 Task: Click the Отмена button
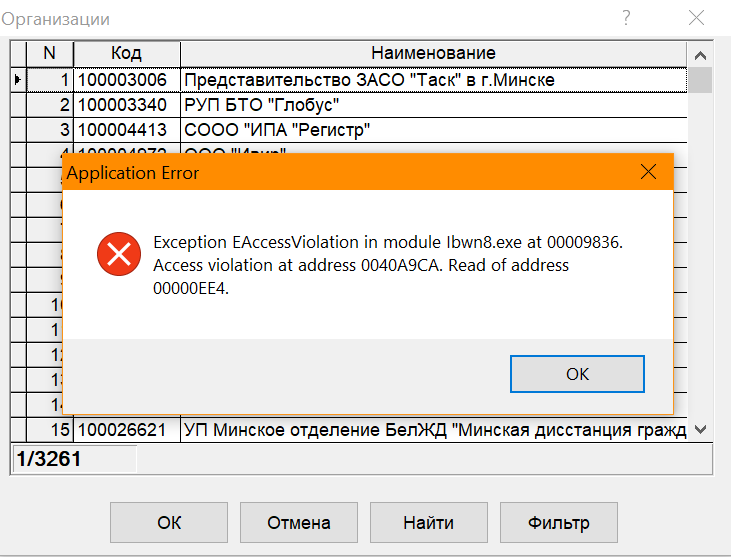point(299,523)
